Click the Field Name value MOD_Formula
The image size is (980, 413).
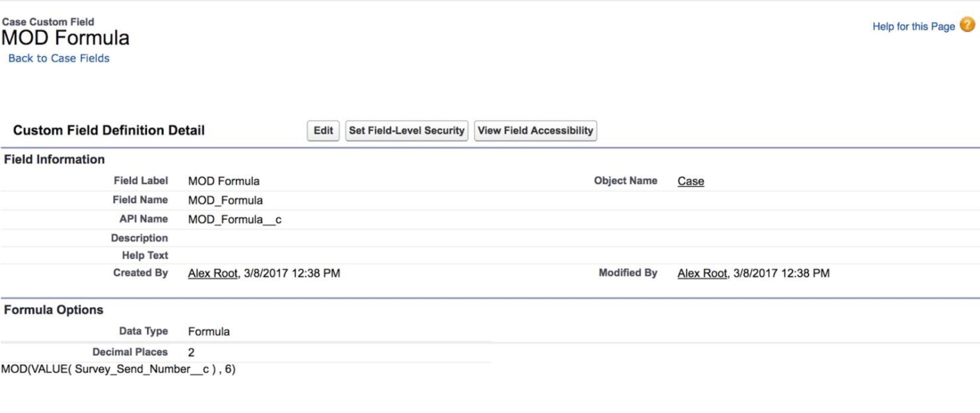pyautogui.click(x=225, y=200)
